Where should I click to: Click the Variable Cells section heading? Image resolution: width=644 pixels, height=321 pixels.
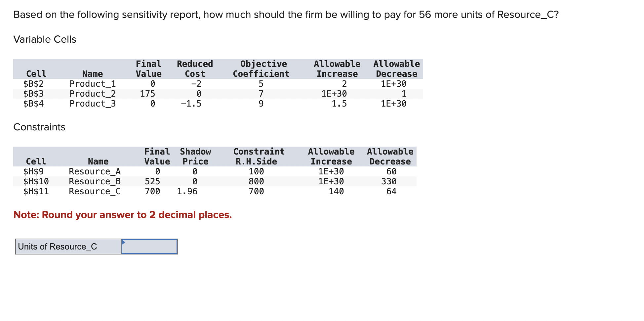click(x=45, y=39)
